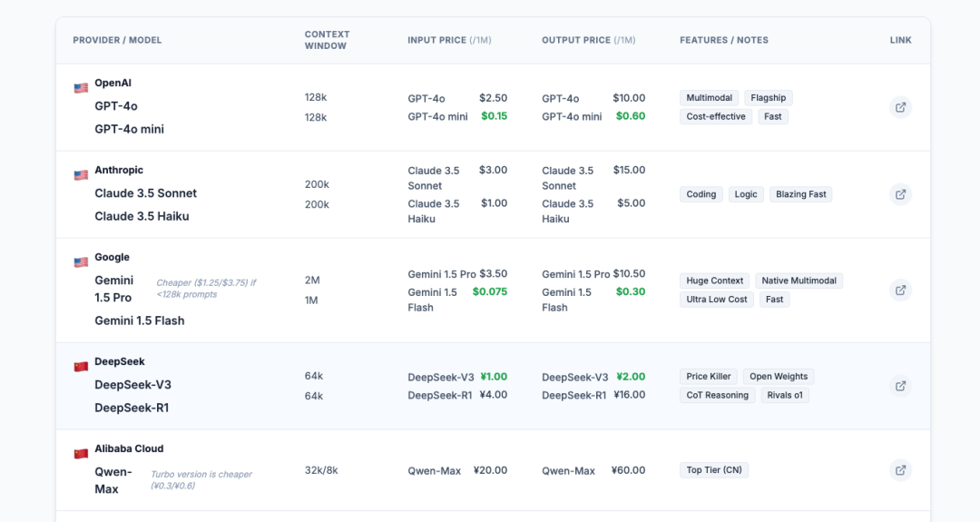Viewport: 980px width, 522px height.
Task: Click the US flag beside Google
Action: 81,262
